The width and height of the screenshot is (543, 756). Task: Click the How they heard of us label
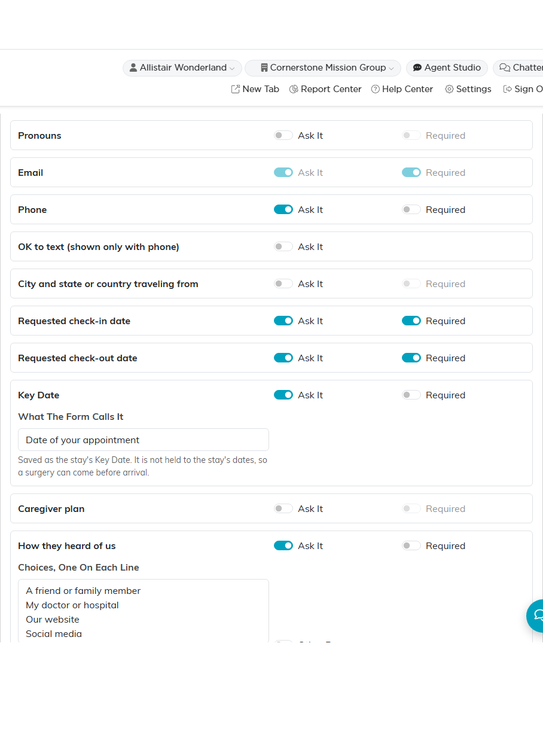(x=67, y=546)
